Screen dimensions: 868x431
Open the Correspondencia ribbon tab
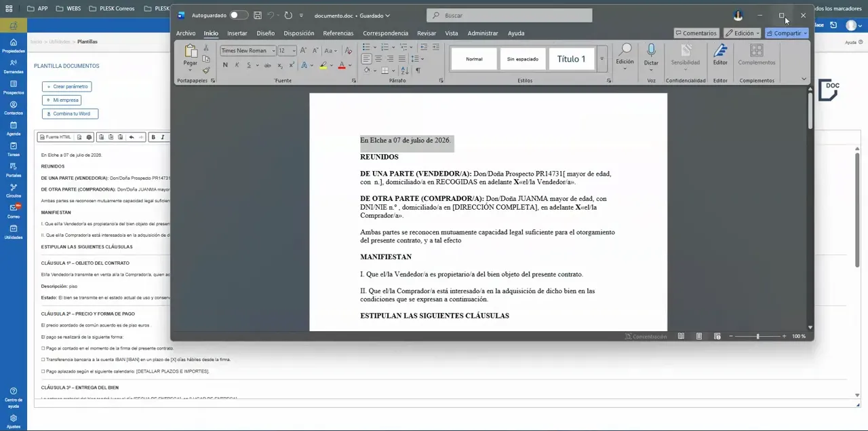tap(385, 33)
